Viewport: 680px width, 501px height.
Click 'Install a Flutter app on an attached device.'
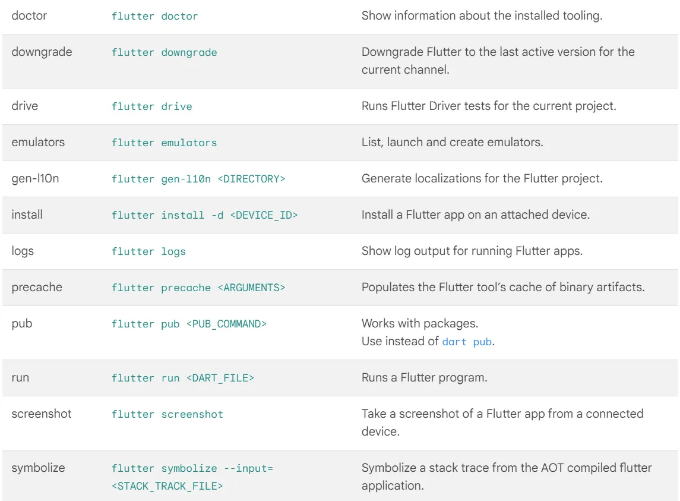[475, 215]
